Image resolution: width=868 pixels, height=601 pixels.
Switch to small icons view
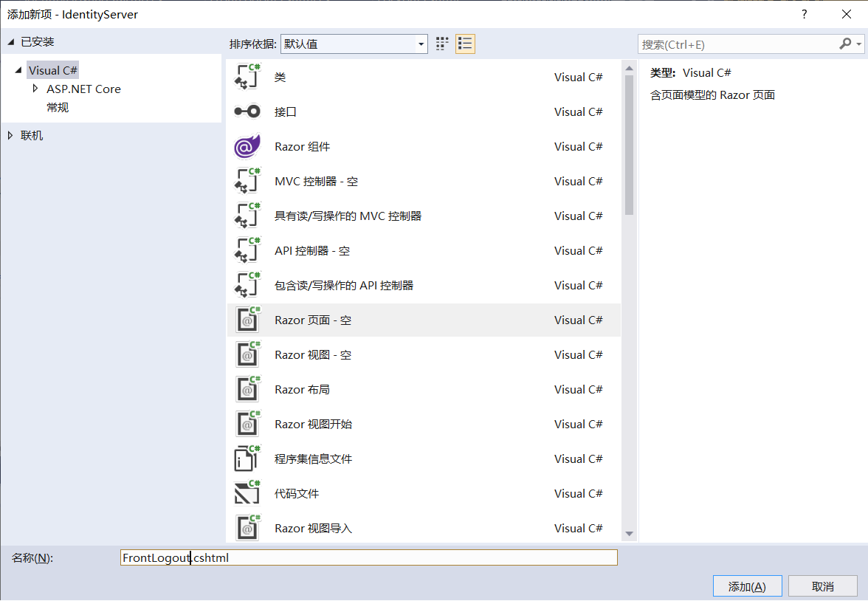tap(441, 44)
